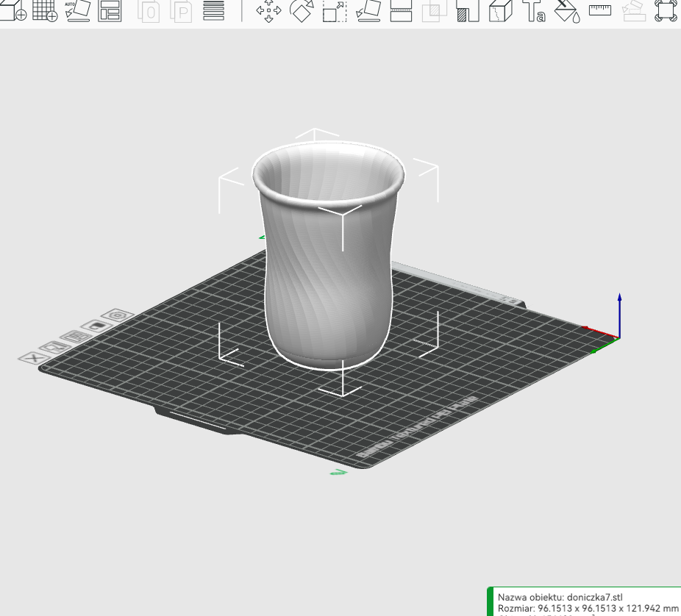Click the greyed-out Assemble icon
Viewport: 681px width, 616px height.
click(634, 10)
